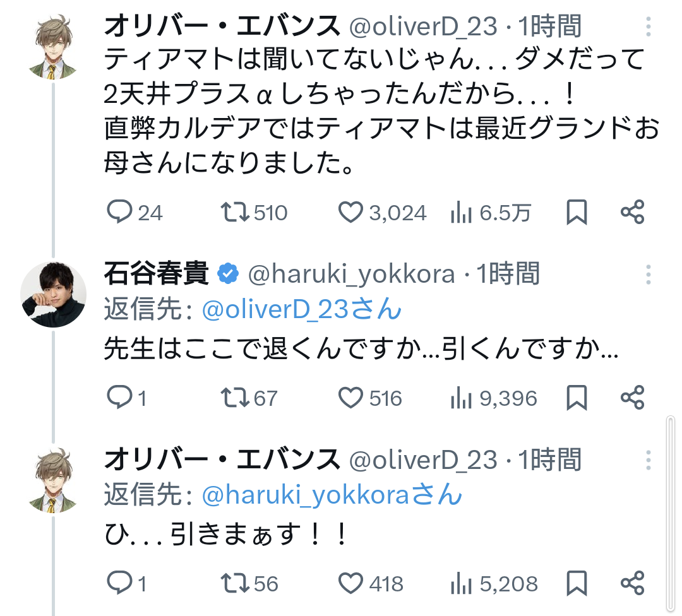Screen dimensions: 682x616
Task: View analytics showing 9,396 impressions
Action: coord(463,398)
